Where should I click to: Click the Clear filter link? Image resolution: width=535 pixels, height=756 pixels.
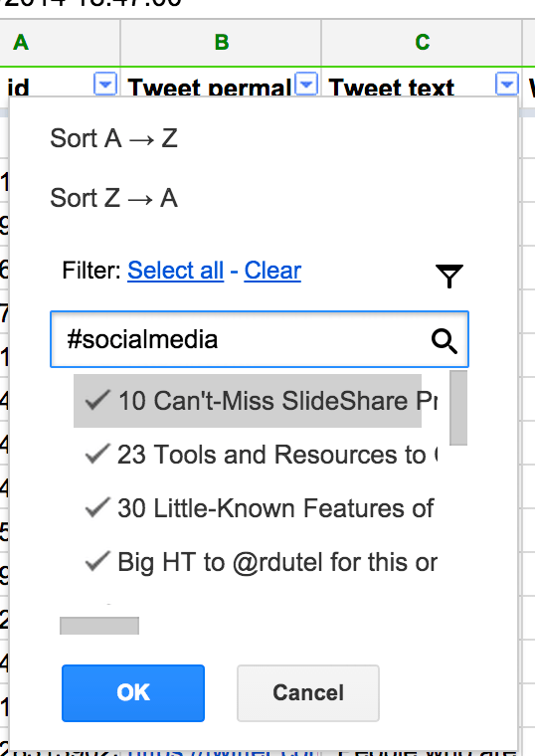[x=272, y=270]
